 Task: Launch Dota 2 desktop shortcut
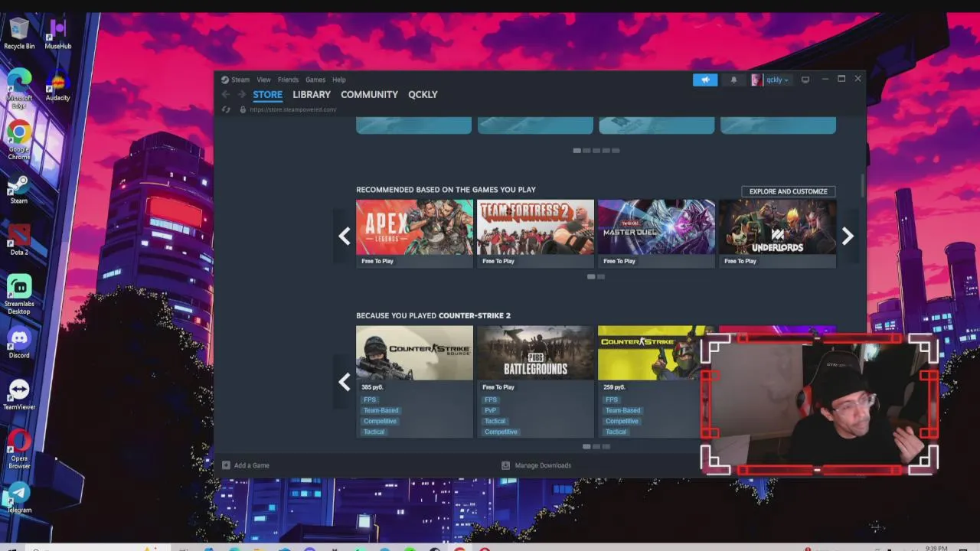click(19, 240)
